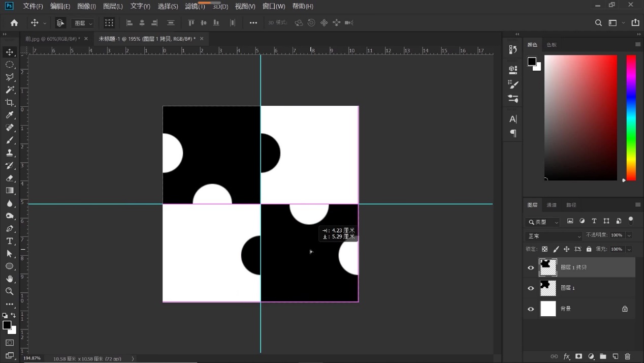Image resolution: width=644 pixels, height=363 pixels.
Task: Open the 正常 blend mode dropdown
Action: pos(554,236)
